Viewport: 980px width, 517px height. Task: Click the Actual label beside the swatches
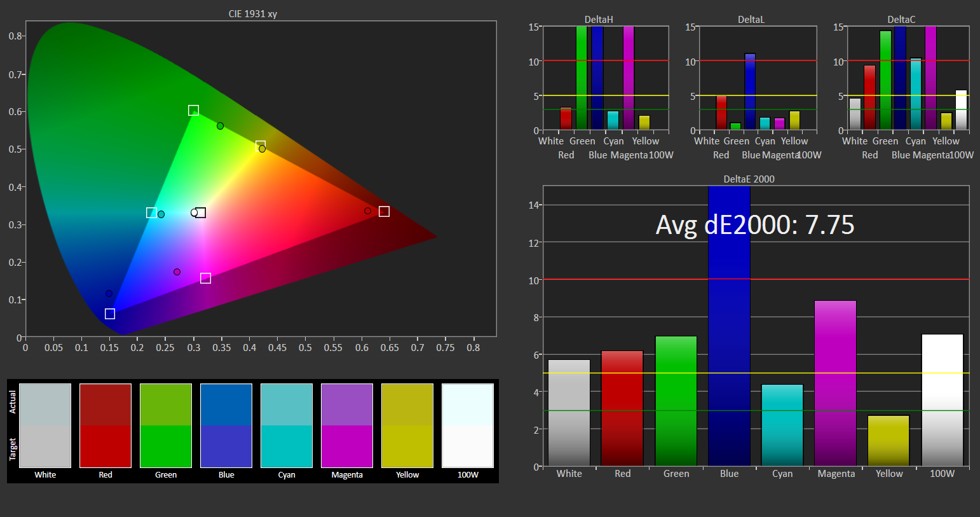13,403
